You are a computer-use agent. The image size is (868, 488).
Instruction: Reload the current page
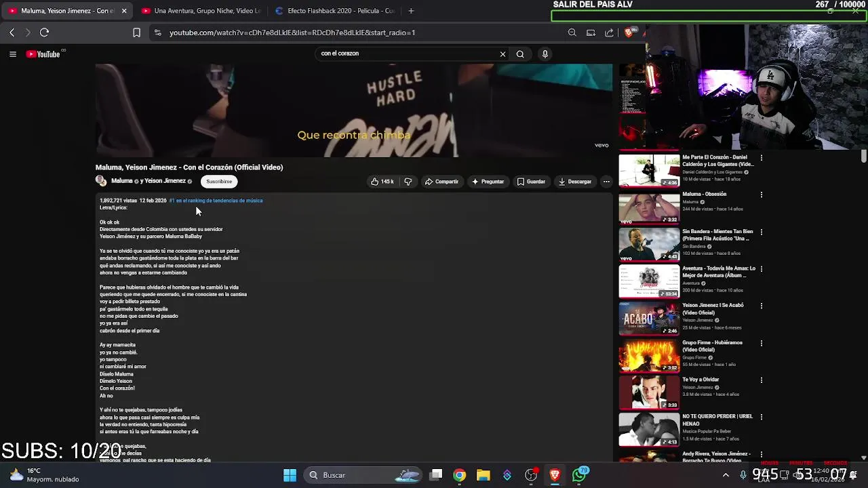point(45,33)
